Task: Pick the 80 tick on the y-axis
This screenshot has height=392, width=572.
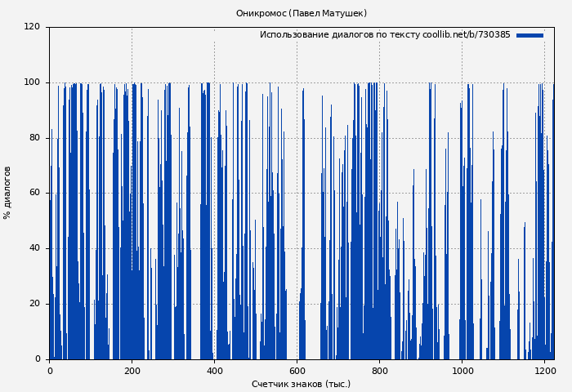Action: [x=34, y=138]
